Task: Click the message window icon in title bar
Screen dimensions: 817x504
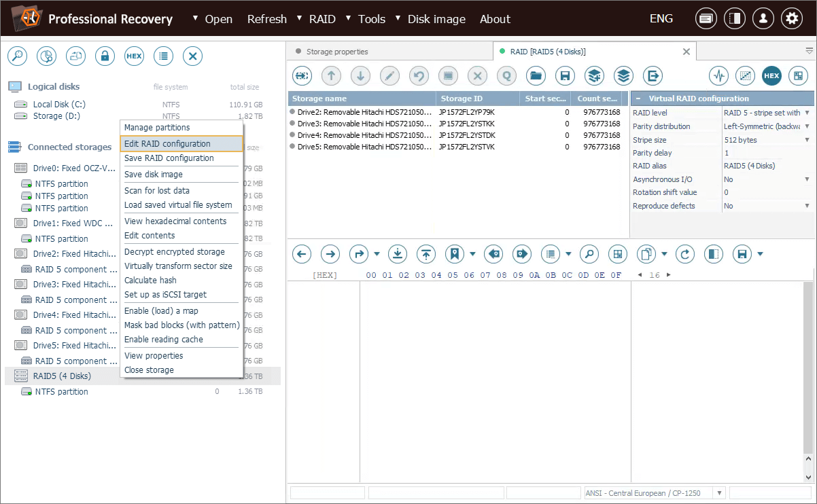Action: (x=706, y=19)
